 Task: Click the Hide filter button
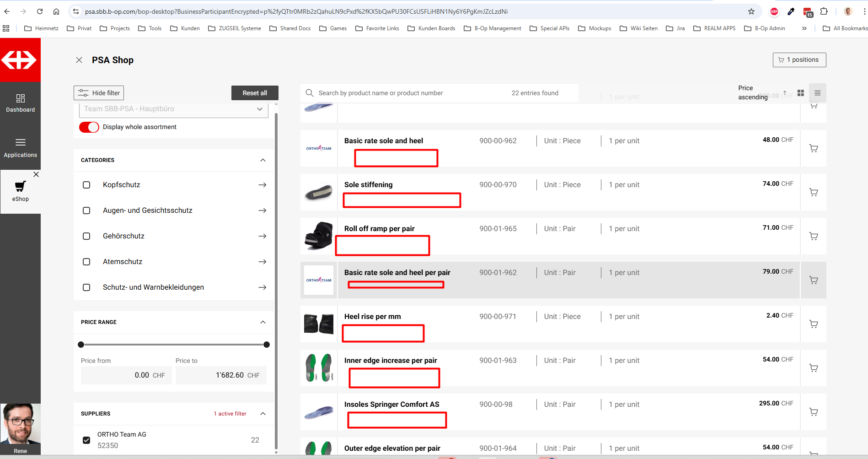pyautogui.click(x=99, y=93)
